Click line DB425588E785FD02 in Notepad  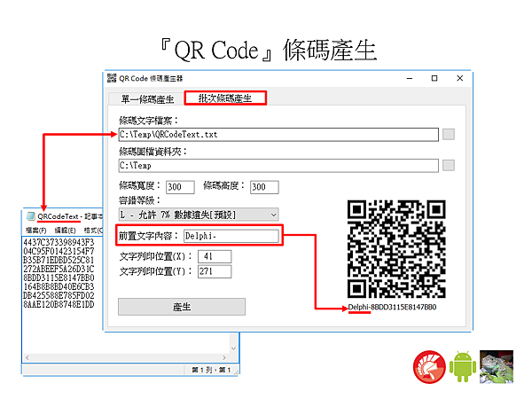click(x=59, y=295)
